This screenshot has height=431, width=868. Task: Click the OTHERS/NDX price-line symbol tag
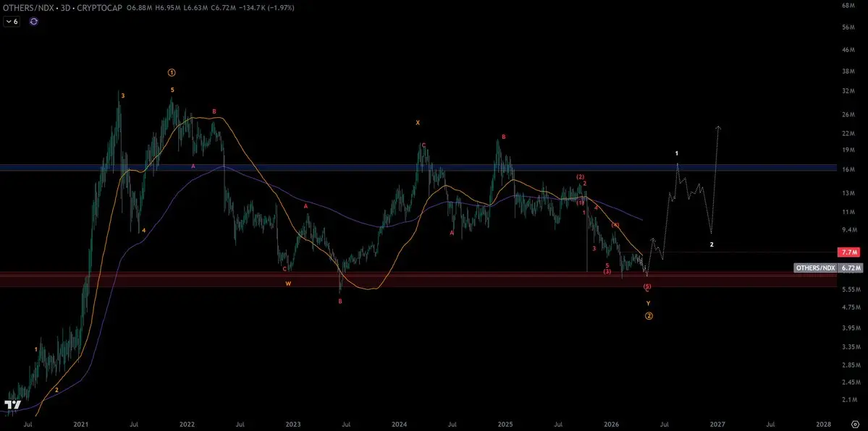(815, 268)
